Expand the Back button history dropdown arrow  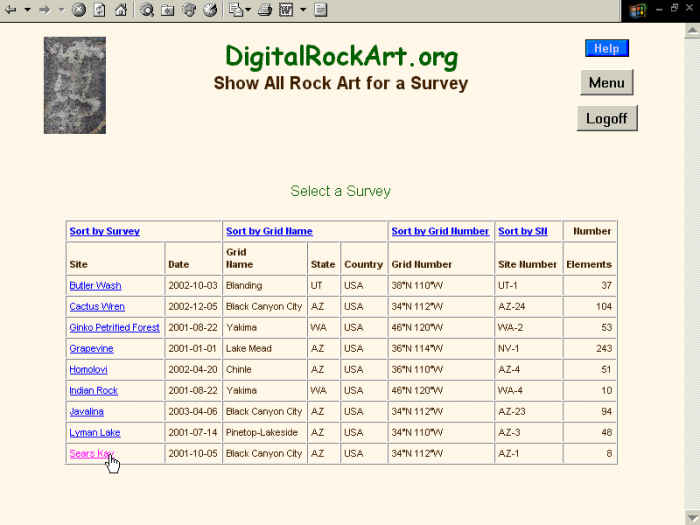point(27,10)
